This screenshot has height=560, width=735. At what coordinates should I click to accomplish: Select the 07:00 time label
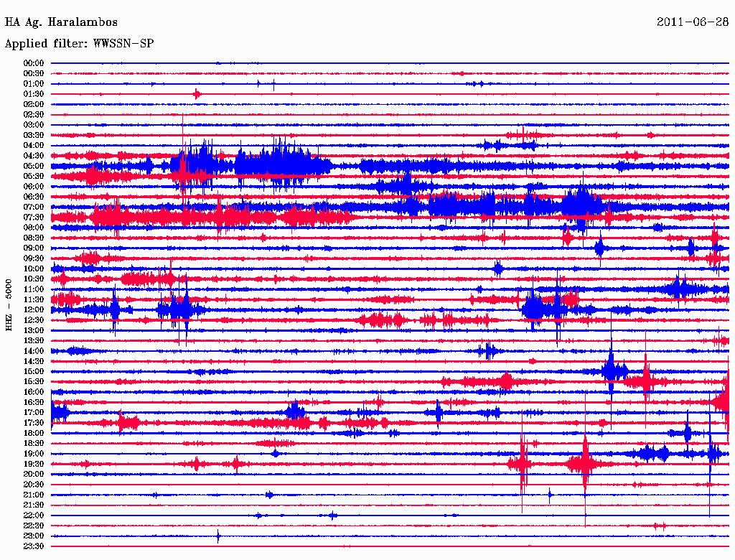point(34,207)
